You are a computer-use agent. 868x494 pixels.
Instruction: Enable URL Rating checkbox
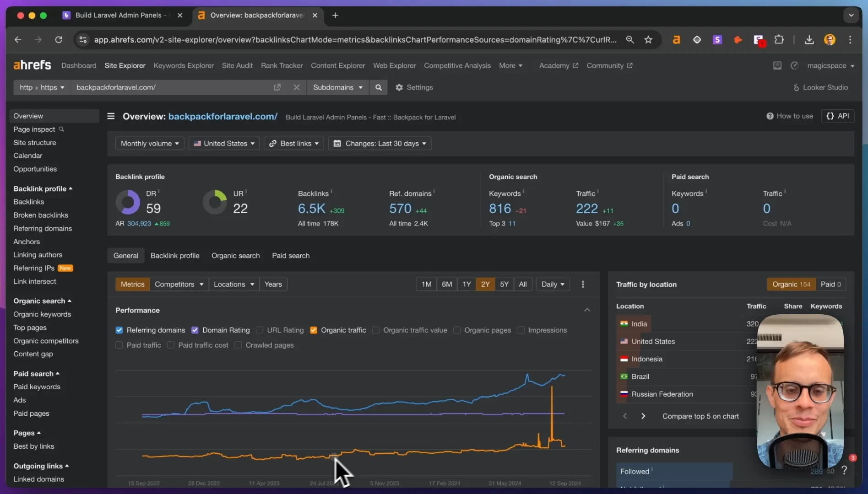pos(260,330)
